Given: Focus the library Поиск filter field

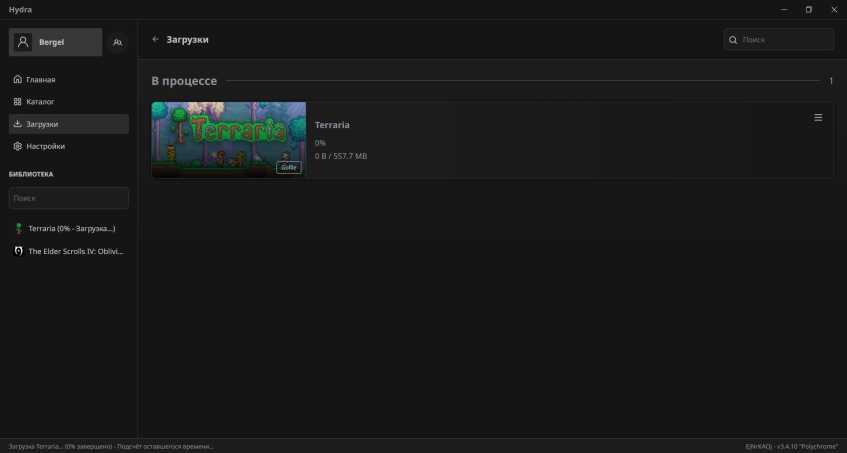Looking at the screenshot, I should (68, 198).
